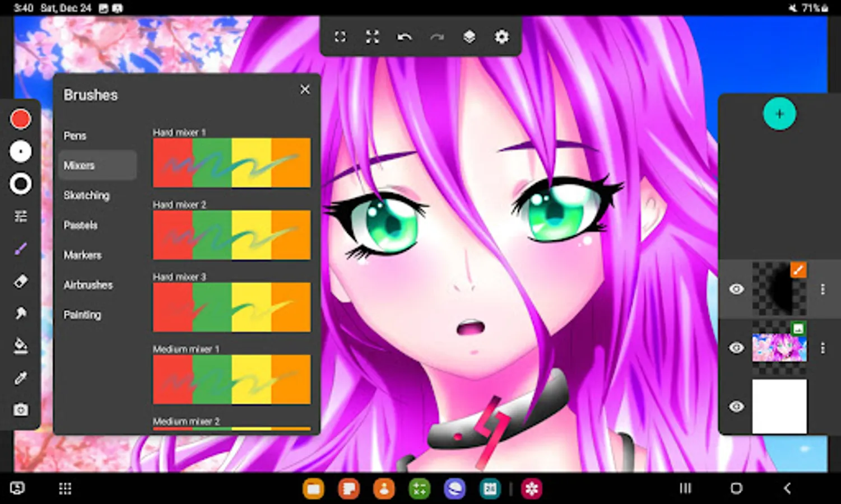Open three-dot menu for image layer
841x504 pixels.
tap(823, 348)
